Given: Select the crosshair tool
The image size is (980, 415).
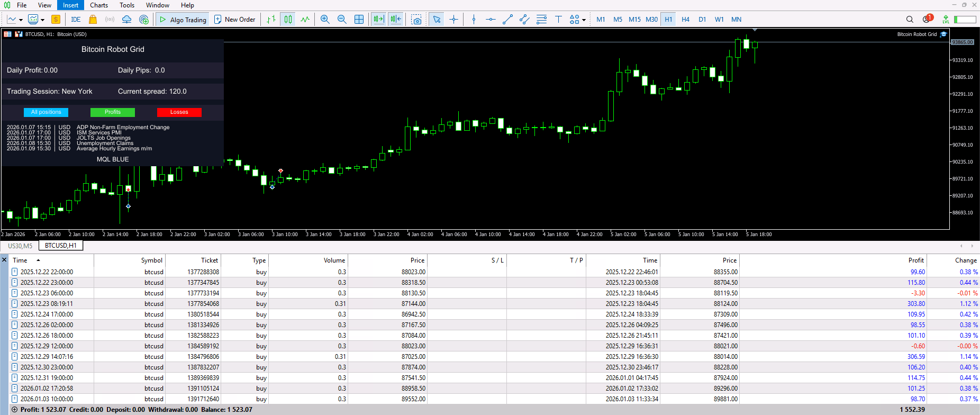Looking at the screenshot, I should (x=453, y=20).
